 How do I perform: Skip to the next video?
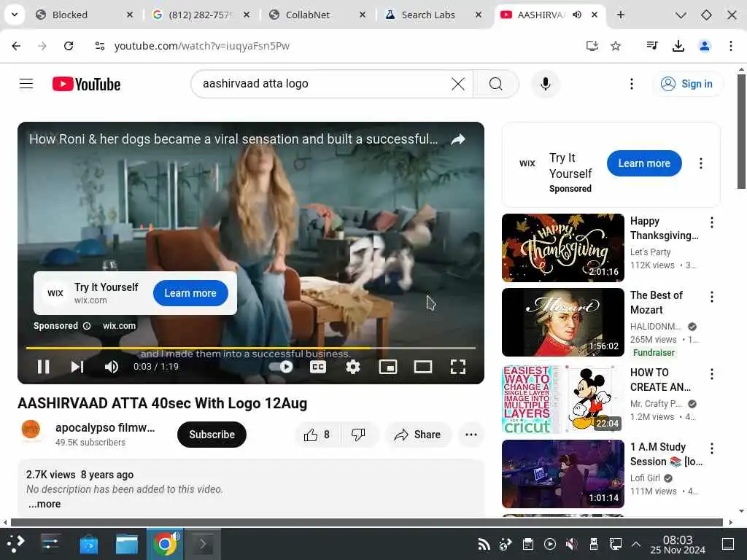pos(77,367)
